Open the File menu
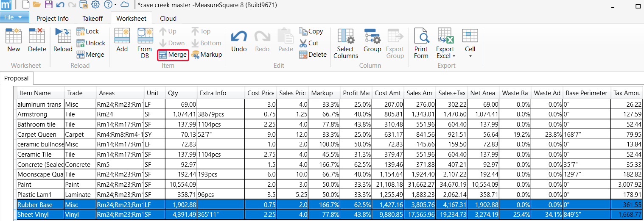 (x=15, y=17)
